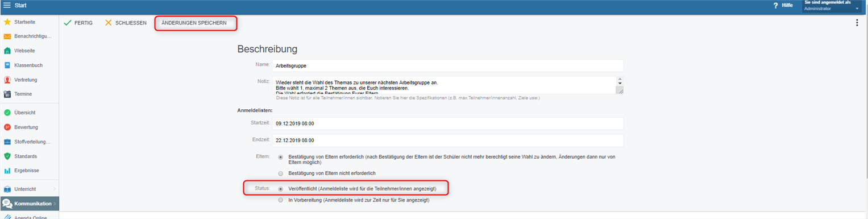Click the Endzeit field 22.12.2019 08:00
The image size is (868, 219).
(448, 141)
